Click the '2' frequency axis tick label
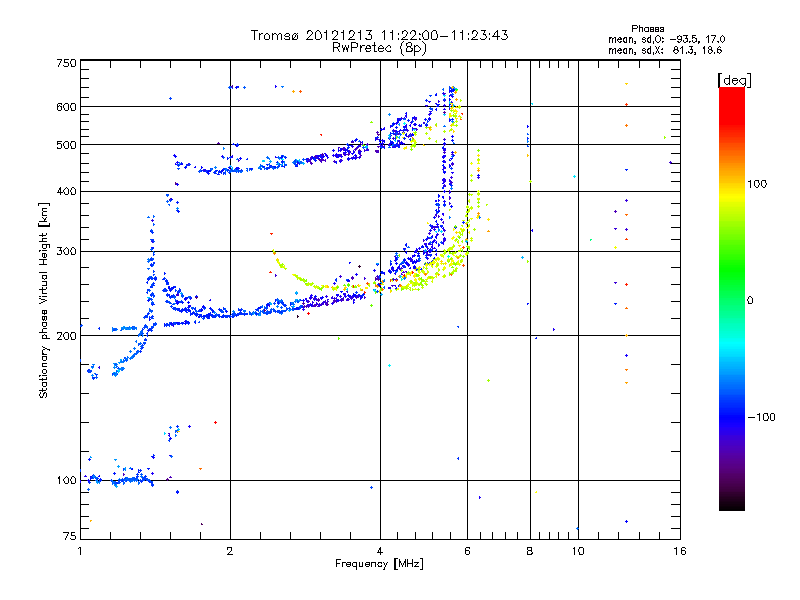 tap(230, 551)
